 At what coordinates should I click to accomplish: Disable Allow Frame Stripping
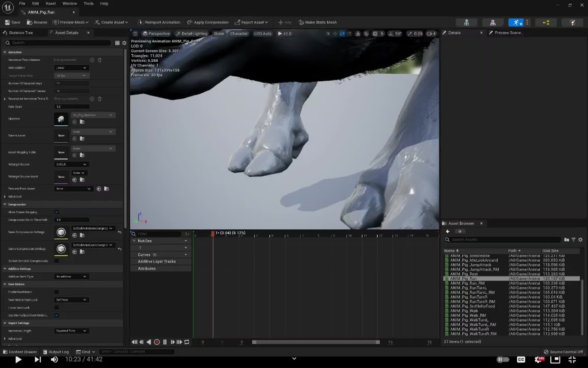56,212
